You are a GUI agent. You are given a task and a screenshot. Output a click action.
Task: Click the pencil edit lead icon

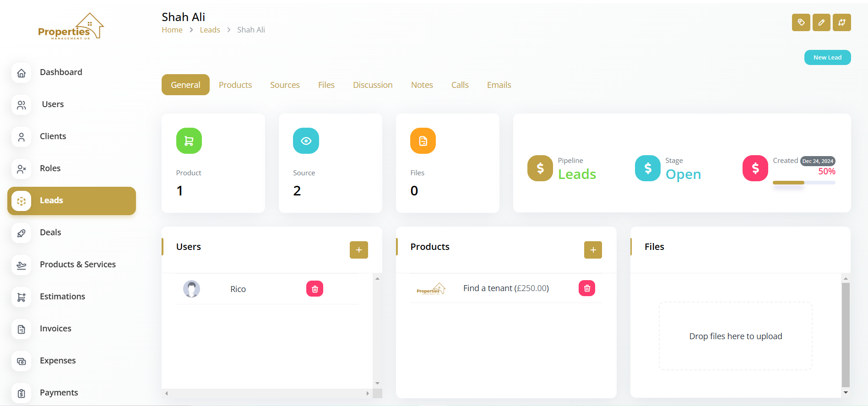point(821,22)
